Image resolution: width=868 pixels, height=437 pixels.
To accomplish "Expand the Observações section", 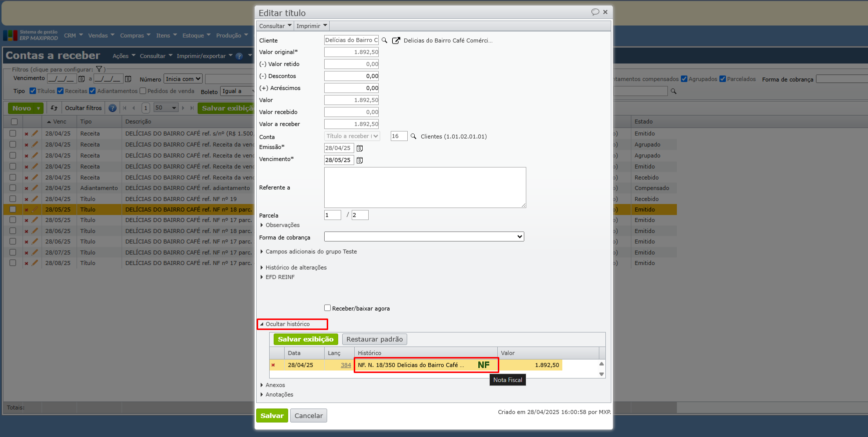I will pos(280,225).
